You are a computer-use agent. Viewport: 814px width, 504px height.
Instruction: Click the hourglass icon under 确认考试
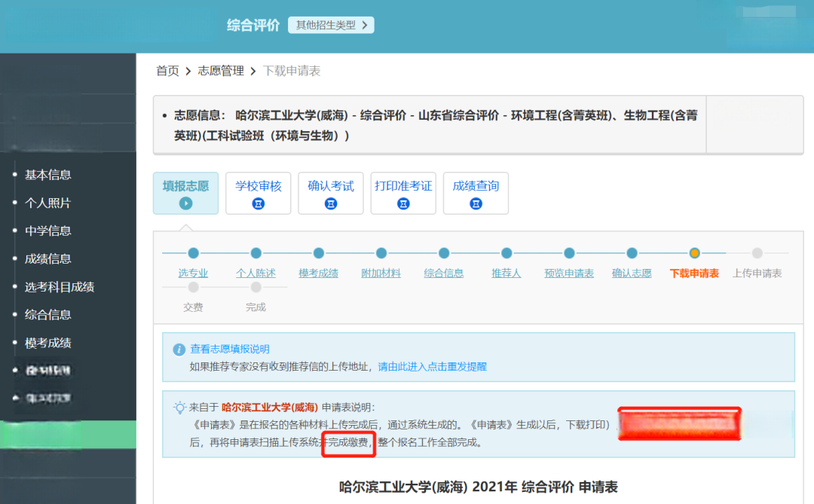(x=331, y=203)
